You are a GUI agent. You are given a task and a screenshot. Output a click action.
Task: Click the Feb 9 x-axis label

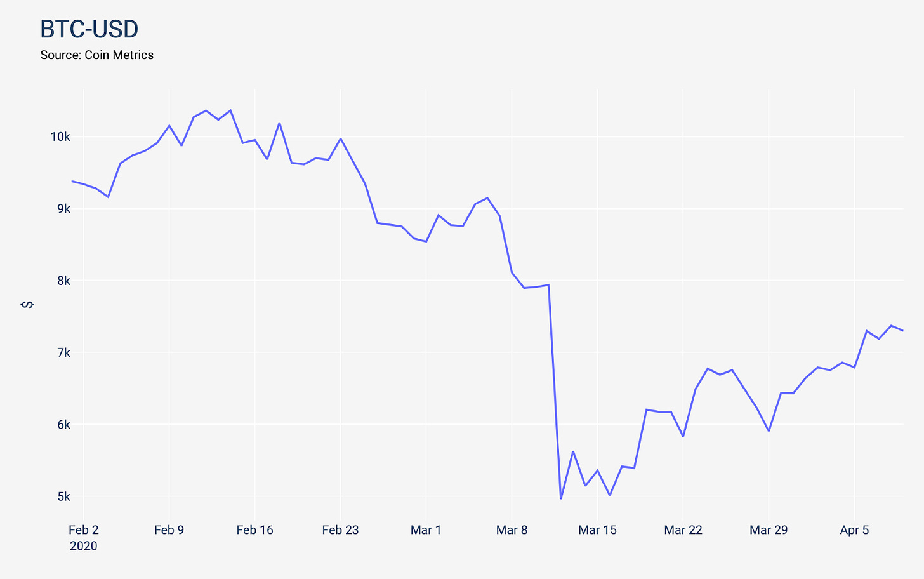point(169,530)
